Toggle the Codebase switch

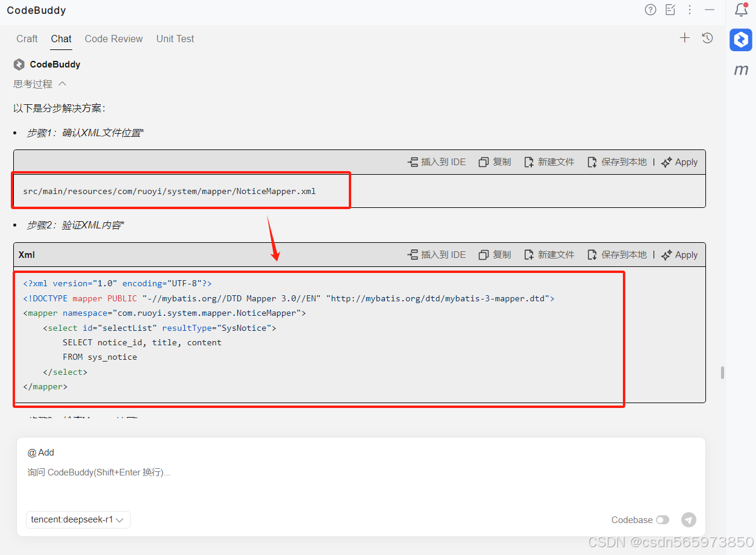click(x=663, y=520)
